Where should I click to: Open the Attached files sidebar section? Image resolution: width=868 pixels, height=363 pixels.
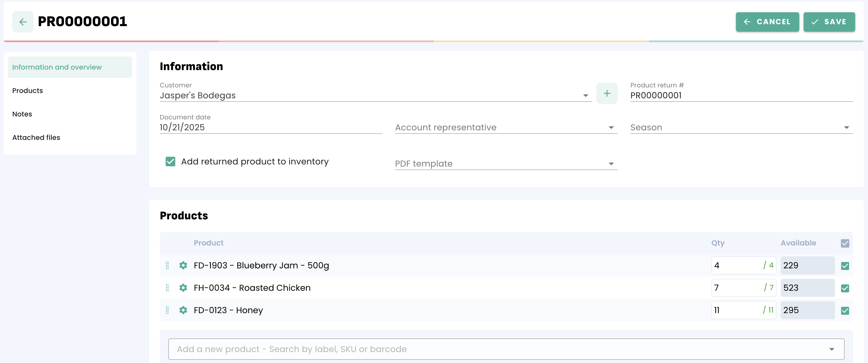point(36,138)
